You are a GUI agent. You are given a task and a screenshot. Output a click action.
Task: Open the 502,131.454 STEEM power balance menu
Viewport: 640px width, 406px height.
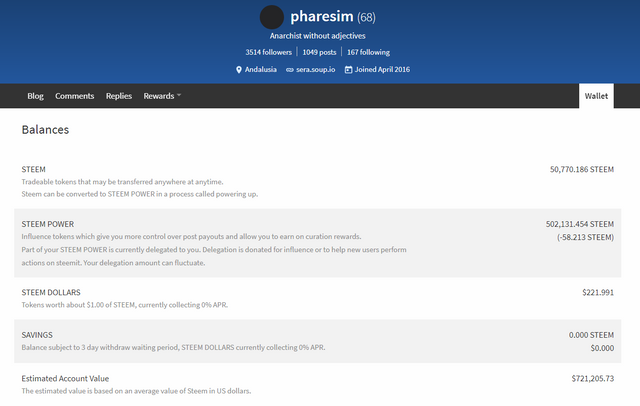[x=580, y=224]
